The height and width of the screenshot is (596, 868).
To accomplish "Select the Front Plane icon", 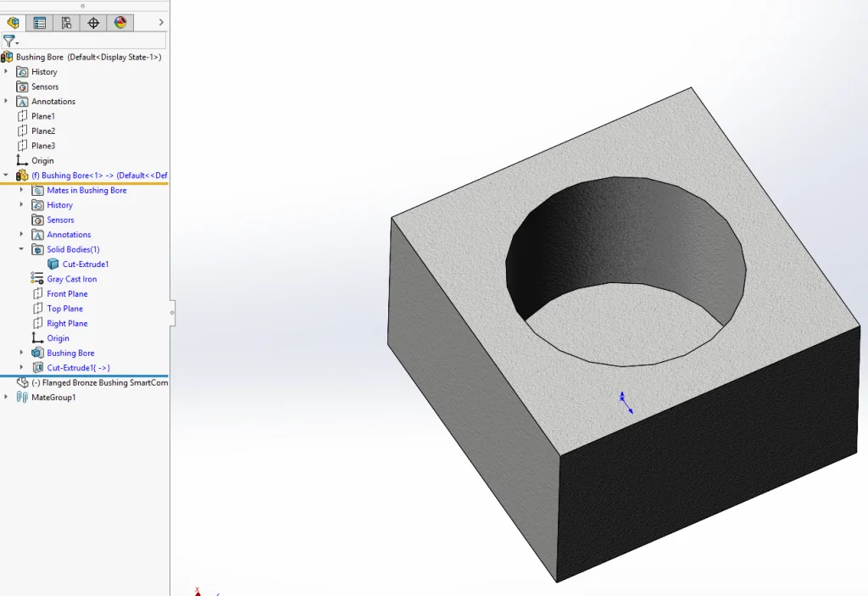I will [x=37, y=293].
